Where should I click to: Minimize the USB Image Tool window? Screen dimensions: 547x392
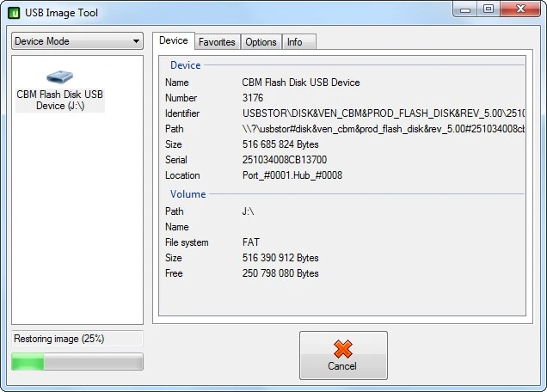coord(465,9)
